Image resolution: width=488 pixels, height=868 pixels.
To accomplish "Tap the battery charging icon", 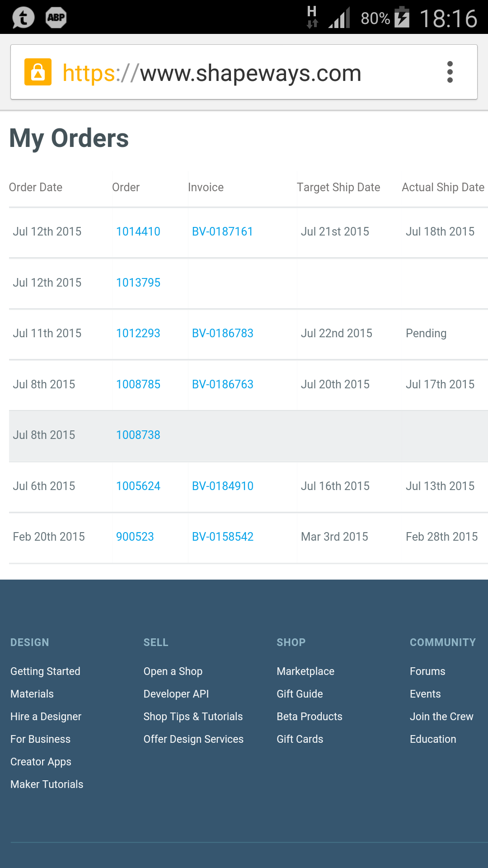I will 402,18.
